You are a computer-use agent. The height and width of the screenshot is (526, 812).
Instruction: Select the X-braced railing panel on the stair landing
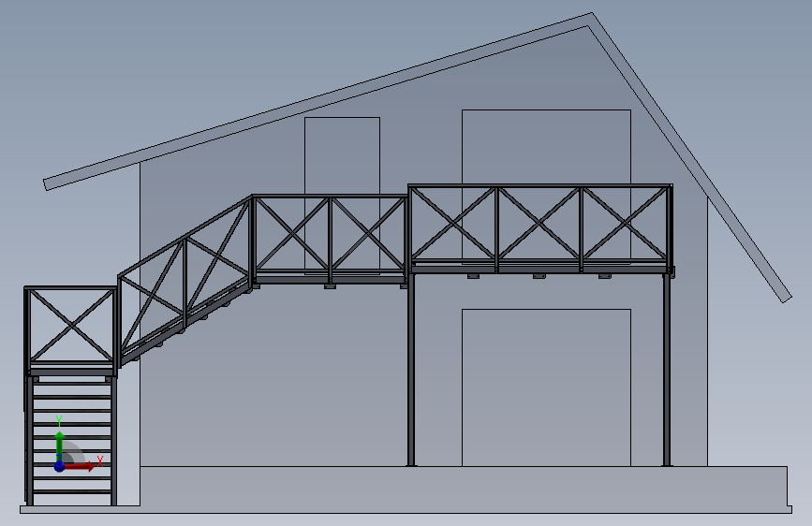click(x=71, y=326)
